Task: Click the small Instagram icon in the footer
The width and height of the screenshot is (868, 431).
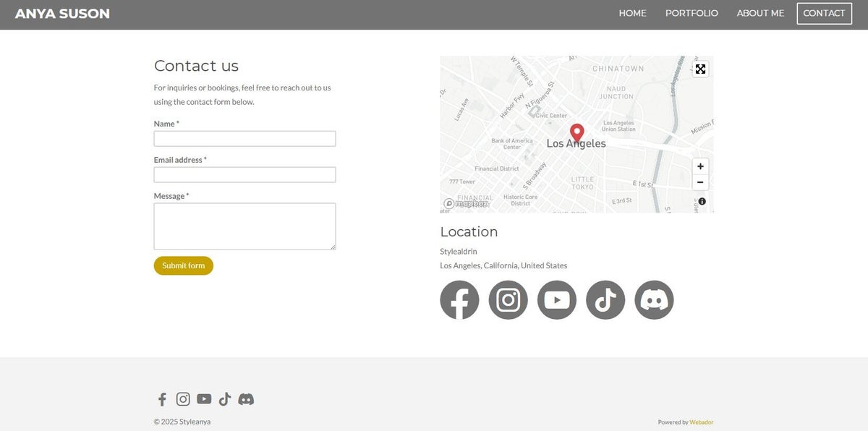Action: 183,398
